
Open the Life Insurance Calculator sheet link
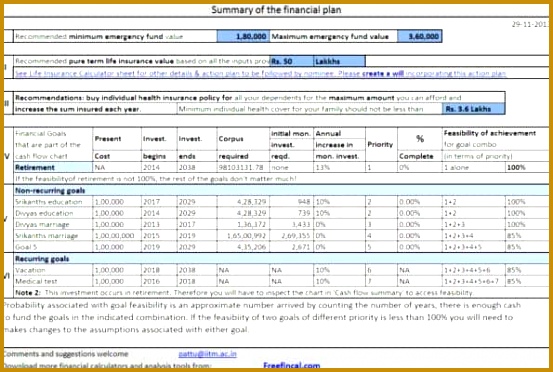click(x=260, y=73)
